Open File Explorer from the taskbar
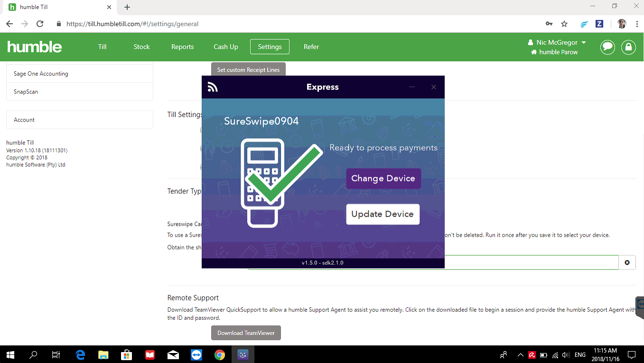This screenshot has width=644, height=363. [103, 354]
